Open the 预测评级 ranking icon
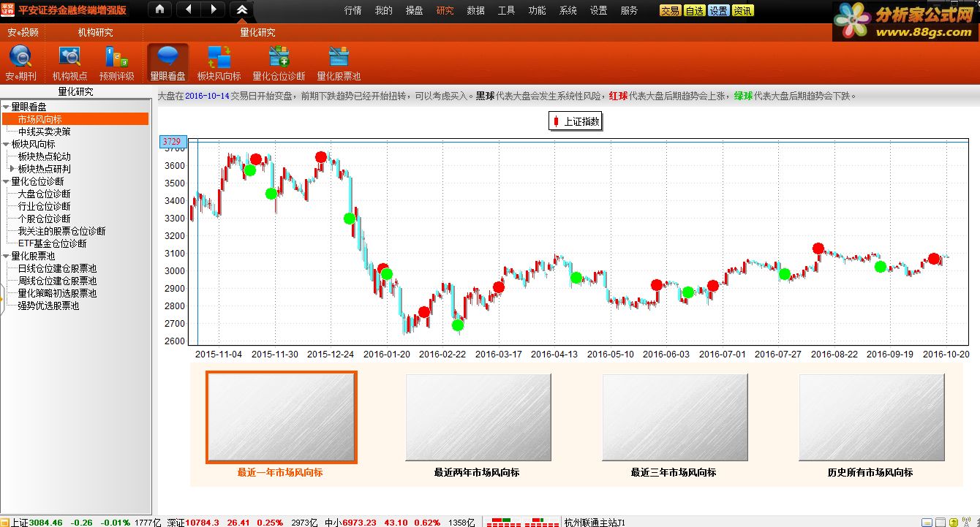Screen dimensions: 980x527 click(x=117, y=57)
